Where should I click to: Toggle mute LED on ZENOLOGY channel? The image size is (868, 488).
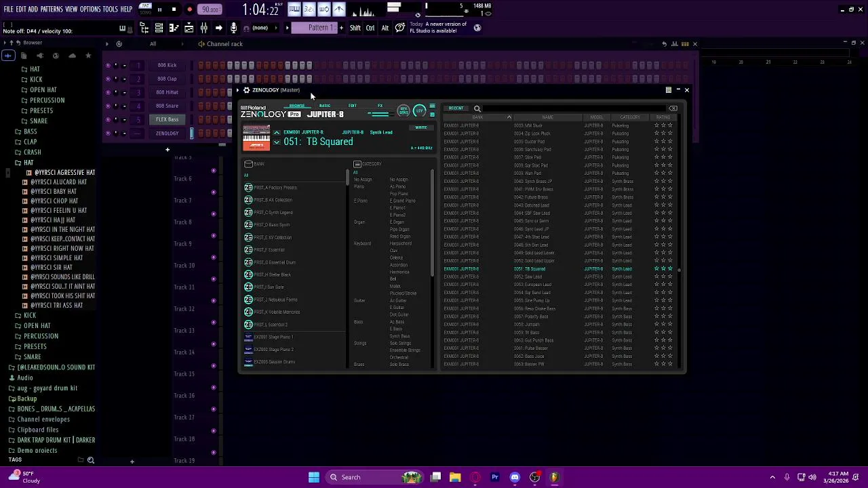point(108,134)
